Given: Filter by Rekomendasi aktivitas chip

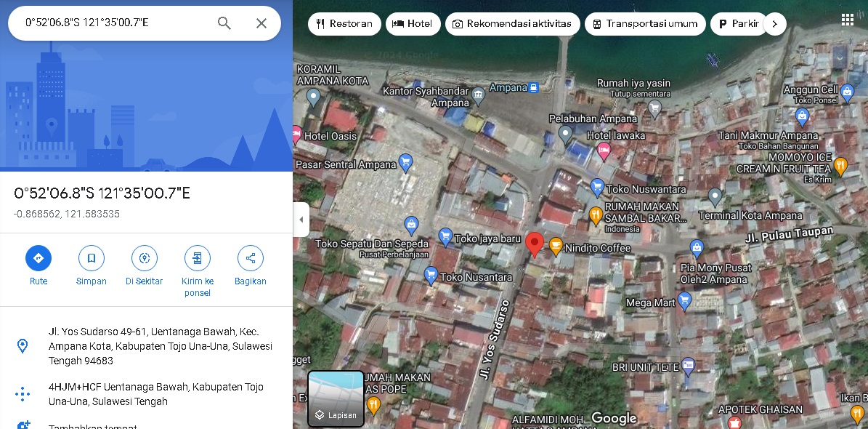Looking at the screenshot, I should [x=512, y=24].
